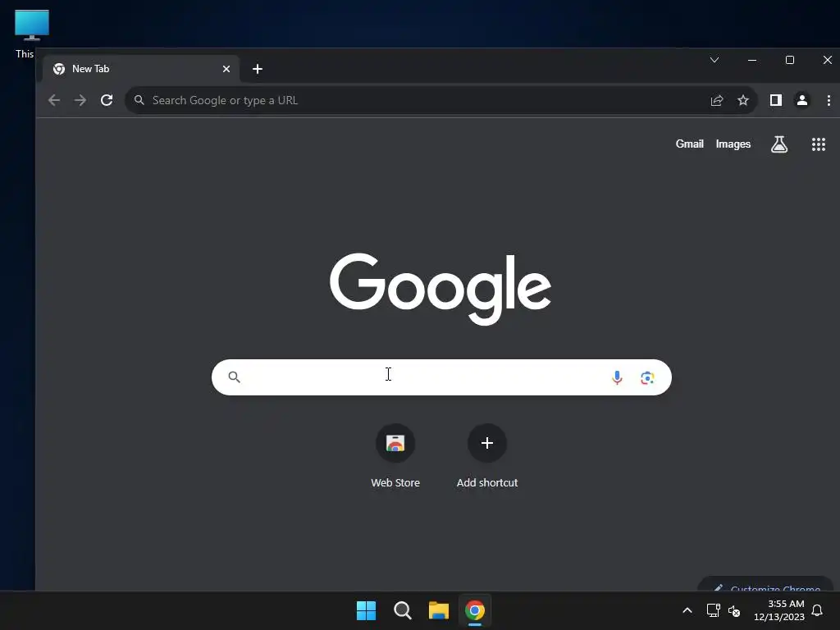The image size is (840, 630).
Task: Open a new tab with plus button
Action: coord(257,69)
